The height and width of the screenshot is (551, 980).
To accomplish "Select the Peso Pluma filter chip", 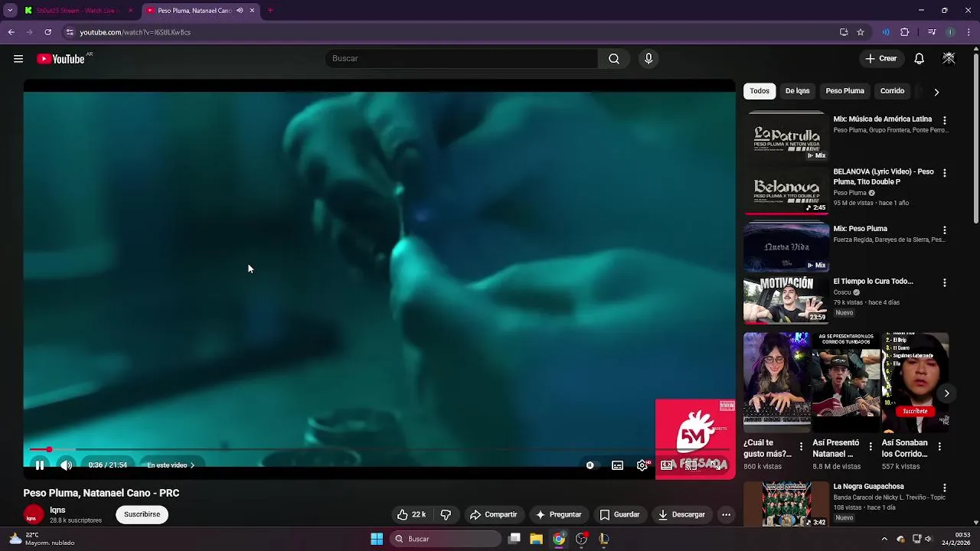I will (844, 91).
